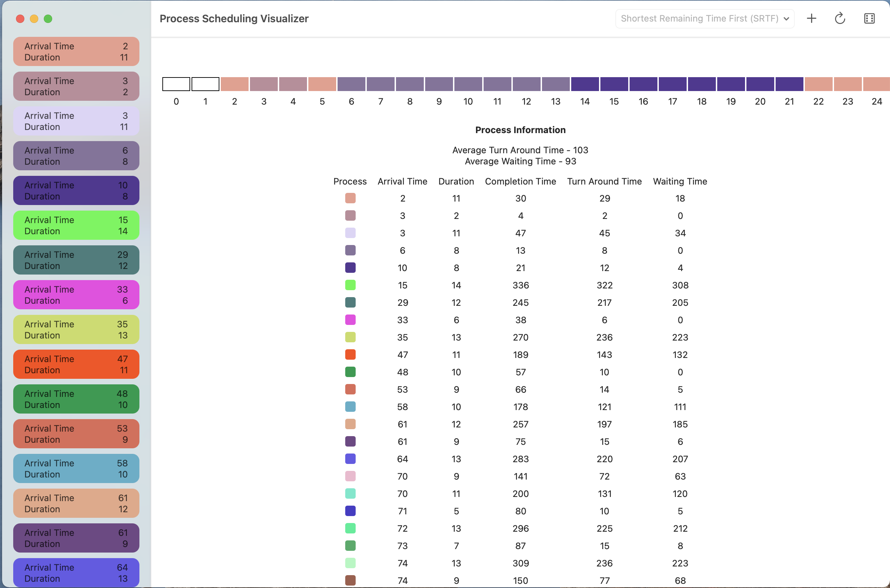890x588 pixels.
Task: Click the yellow-green process card arrival 35
Action: (x=76, y=330)
